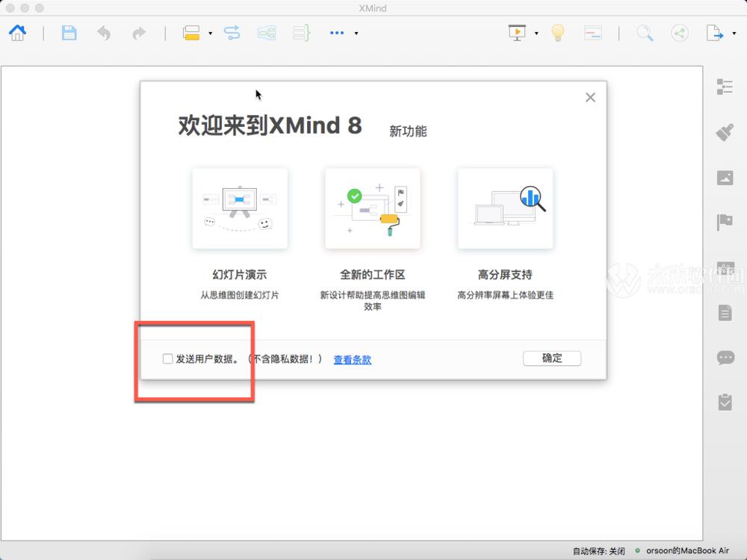This screenshot has height=560, width=747.
Task: Redo with the forward arrow icon
Action: click(x=139, y=33)
